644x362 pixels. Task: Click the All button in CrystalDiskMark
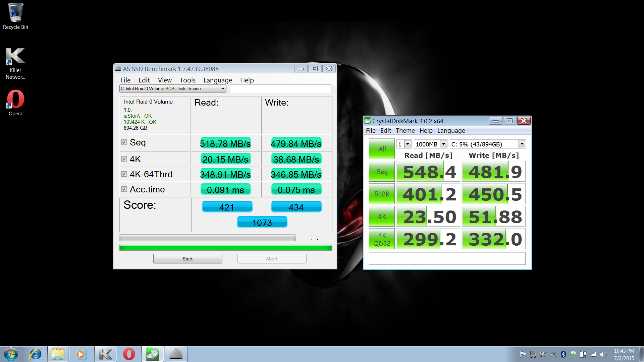pyautogui.click(x=382, y=149)
